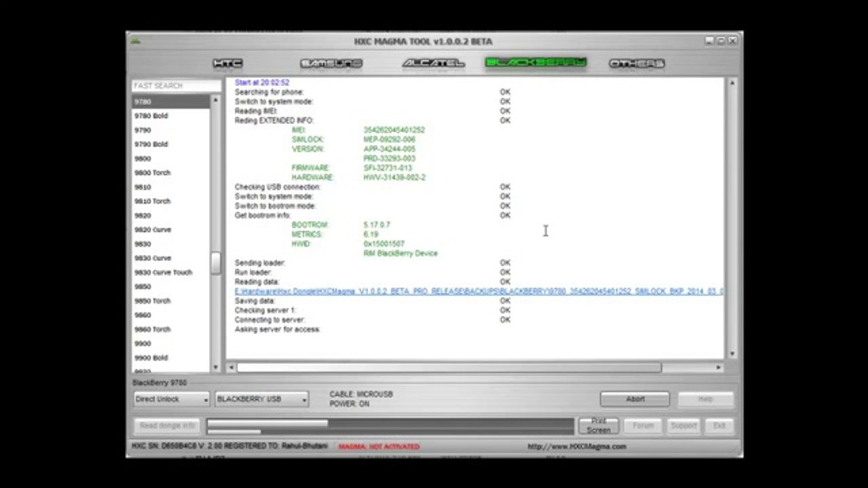This screenshot has width=868, height=488.
Task: Click the Help button
Action: pos(705,399)
